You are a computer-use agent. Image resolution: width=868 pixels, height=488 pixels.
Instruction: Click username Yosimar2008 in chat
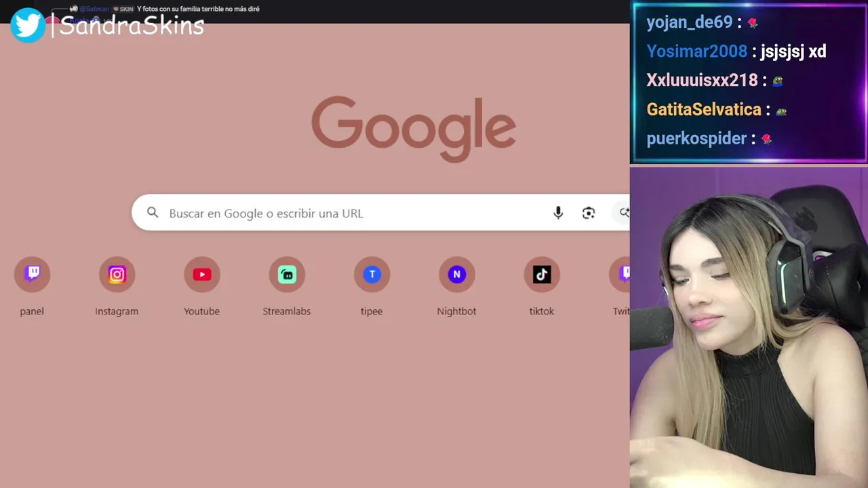click(696, 52)
